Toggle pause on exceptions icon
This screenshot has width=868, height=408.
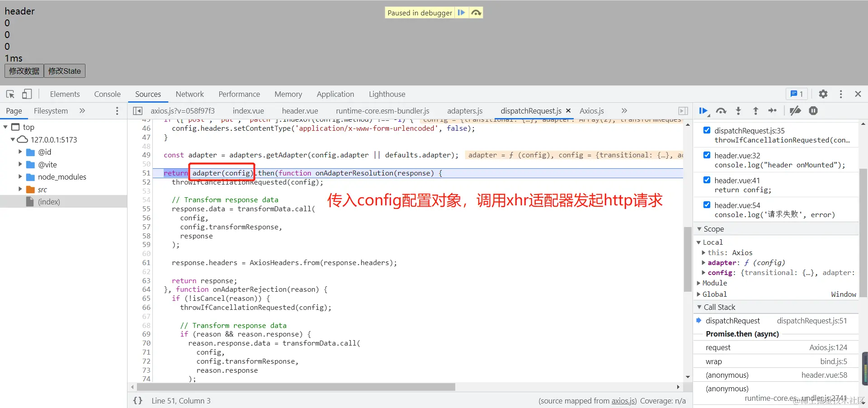pos(813,111)
